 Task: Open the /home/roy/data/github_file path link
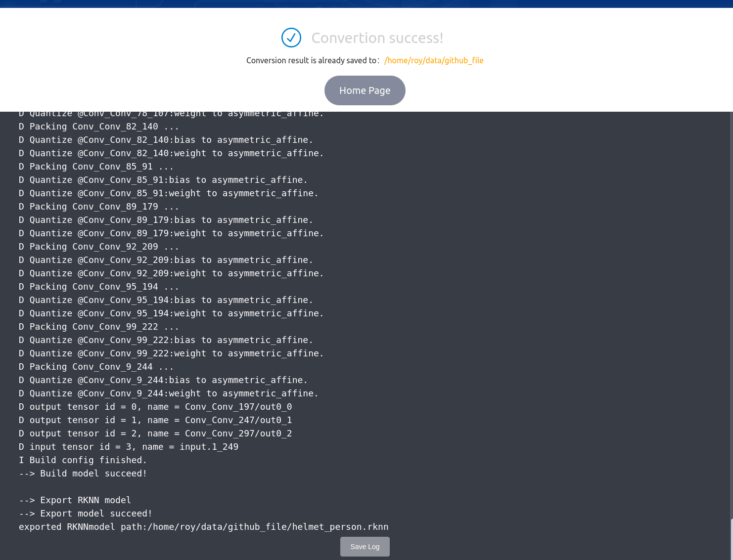pyautogui.click(x=434, y=60)
